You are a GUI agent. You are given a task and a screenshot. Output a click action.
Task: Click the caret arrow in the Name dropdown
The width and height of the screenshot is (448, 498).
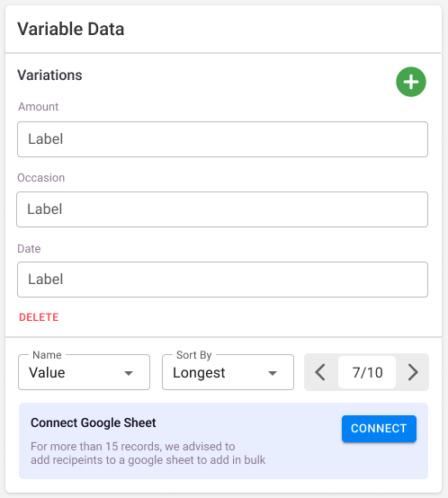[x=129, y=373]
